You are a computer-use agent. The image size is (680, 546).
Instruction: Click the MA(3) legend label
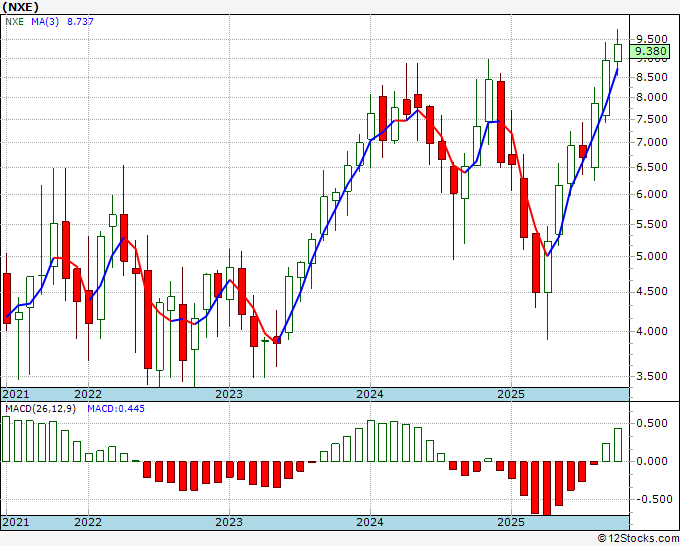[x=45, y=22]
